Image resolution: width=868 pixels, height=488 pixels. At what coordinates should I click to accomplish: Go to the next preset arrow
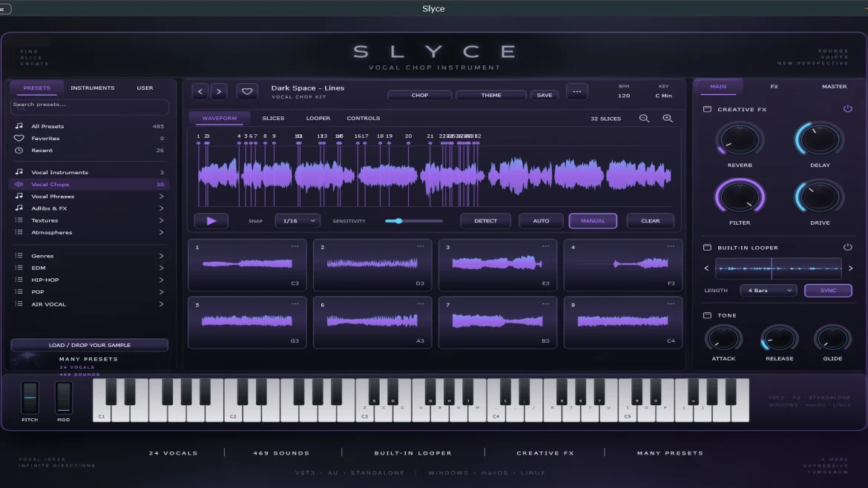click(219, 91)
